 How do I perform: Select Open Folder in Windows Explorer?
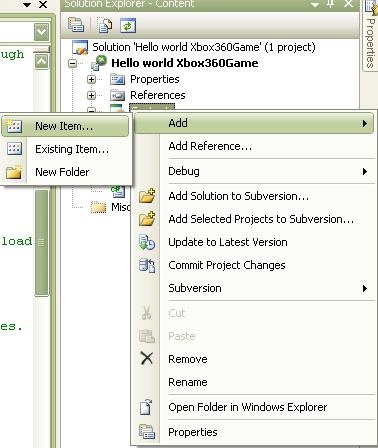pyautogui.click(x=254, y=407)
